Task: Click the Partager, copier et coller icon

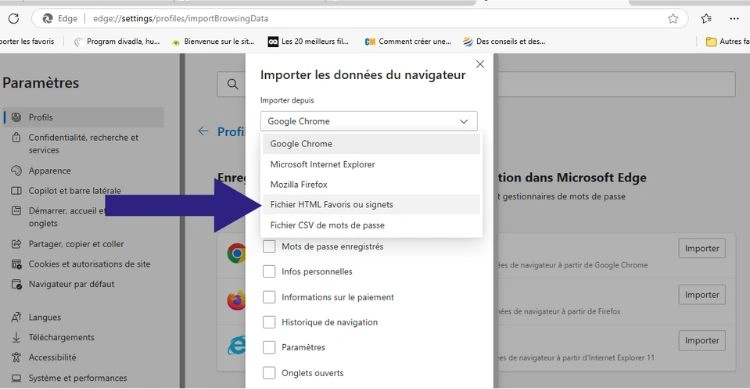Action: tap(16, 244)
